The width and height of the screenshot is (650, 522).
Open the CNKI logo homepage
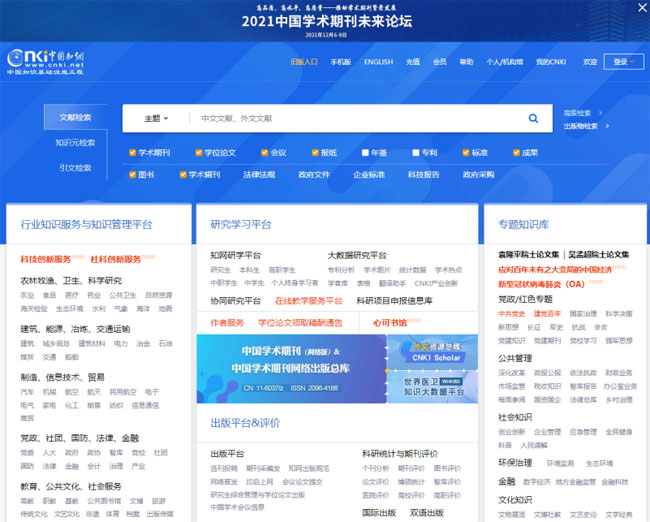click(46, 62)
